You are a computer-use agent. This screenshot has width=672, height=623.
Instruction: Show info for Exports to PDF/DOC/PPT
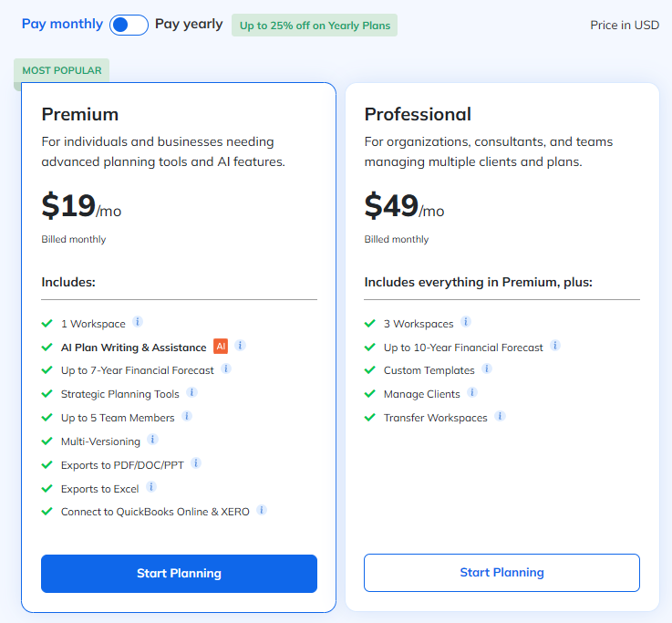pos(195,463)
